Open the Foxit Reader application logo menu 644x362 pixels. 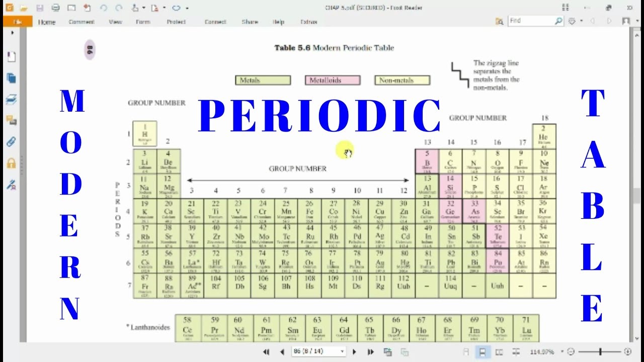[9, 8]
